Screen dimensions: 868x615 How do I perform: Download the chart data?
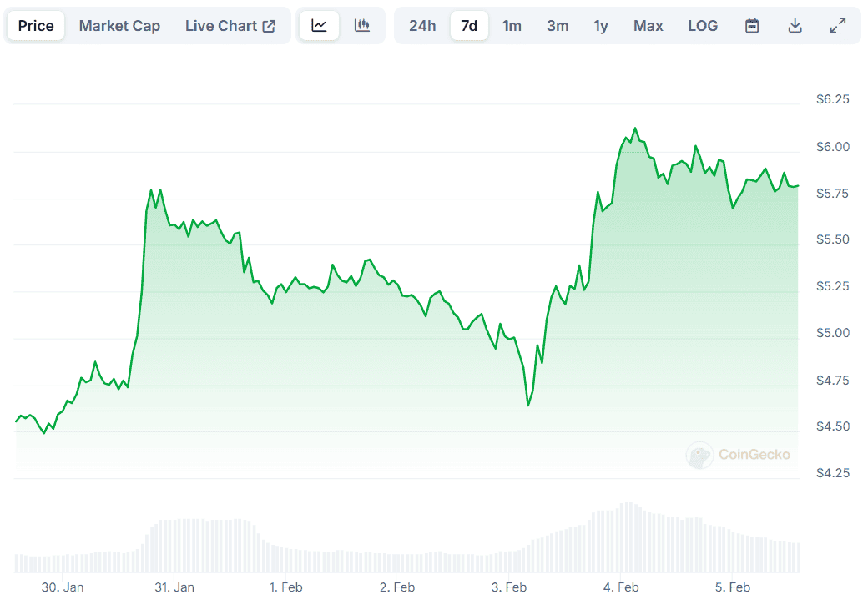click(795, 26)
